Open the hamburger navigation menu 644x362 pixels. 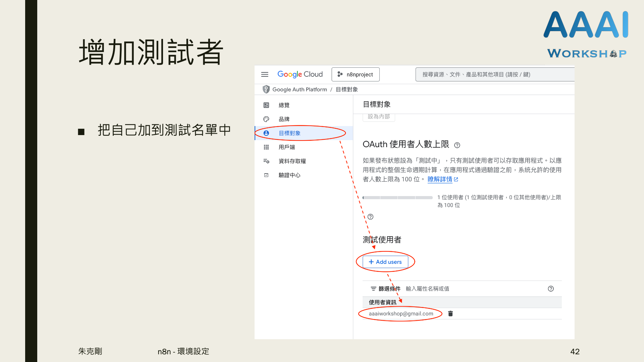265,74
